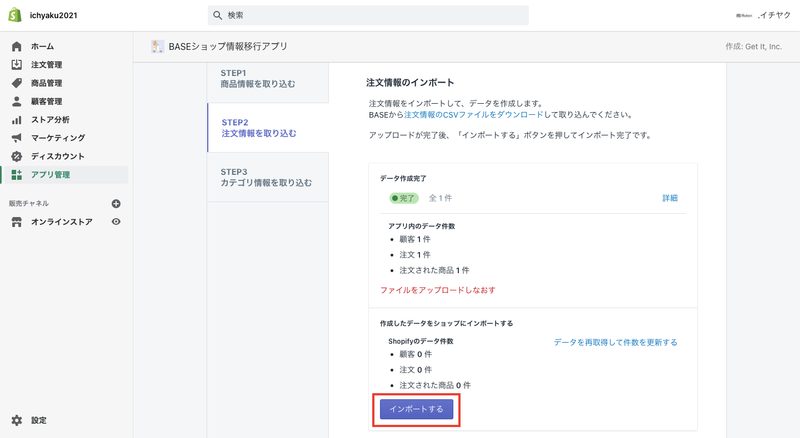
Task: Click the ディスカウント discount icon
Action: 16,156
